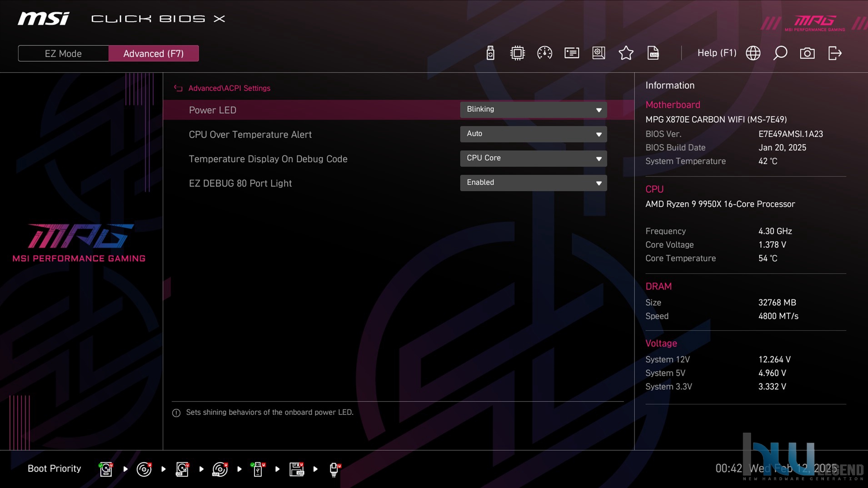Click the DRAM section heading
The width and height of the screenshot is (868, 488).
point(658,287)
